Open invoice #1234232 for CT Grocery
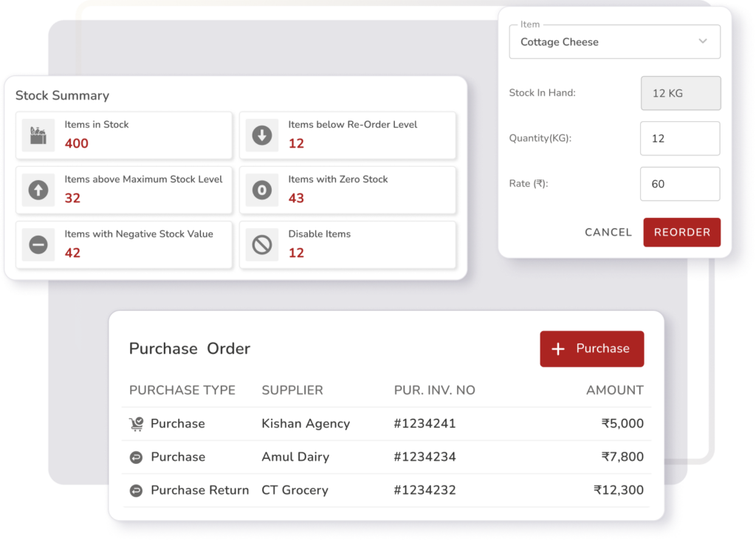Screen dimensions: 756x540 click(425, 491)
